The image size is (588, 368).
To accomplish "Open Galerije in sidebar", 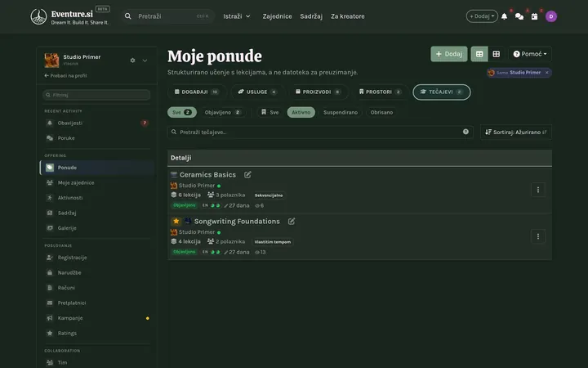I will pyautogui.click(x=96, y=228).
